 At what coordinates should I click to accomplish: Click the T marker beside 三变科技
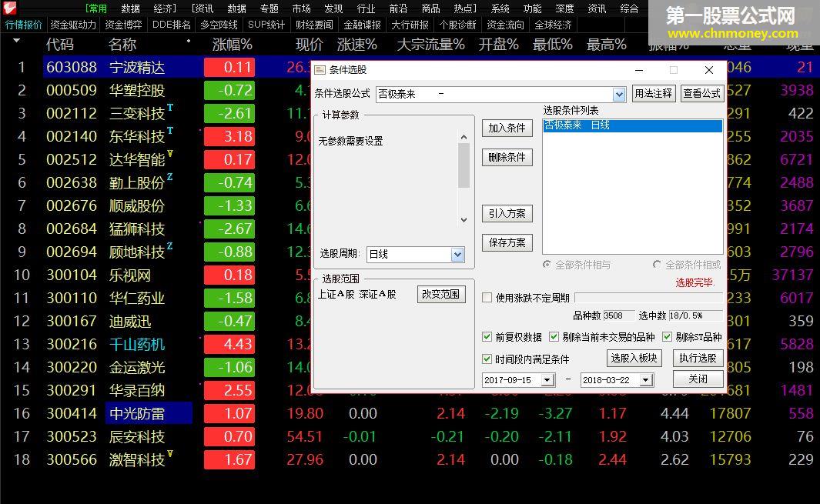point(170,108)
